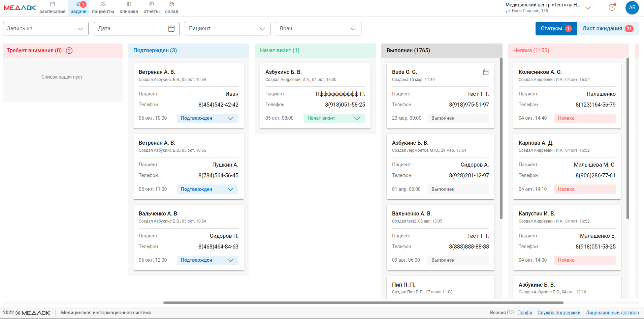Screen dimensions: 644x319
Task: Open the Buda O. G. completed card
Action: coord(441,96)
